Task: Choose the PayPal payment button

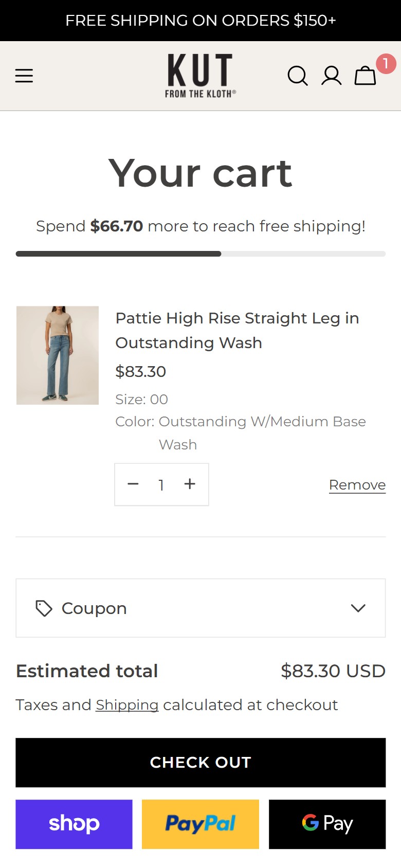Action: tap(200, 824)
